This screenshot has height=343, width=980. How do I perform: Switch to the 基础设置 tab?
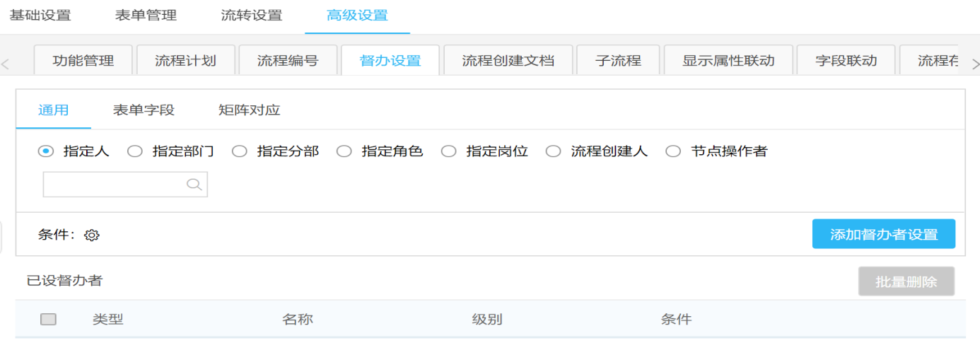tap(40, 16)
